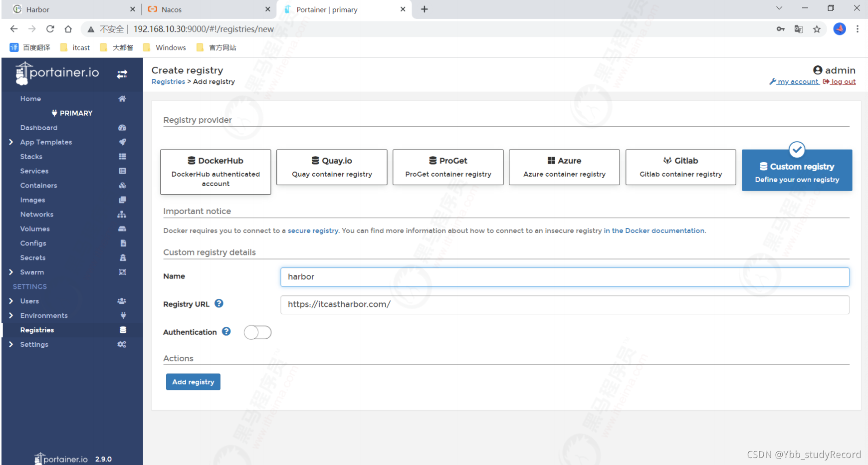Click the Registry URL input field
The width and height of the screenshot is (868, 465).
tap(565, 305)
